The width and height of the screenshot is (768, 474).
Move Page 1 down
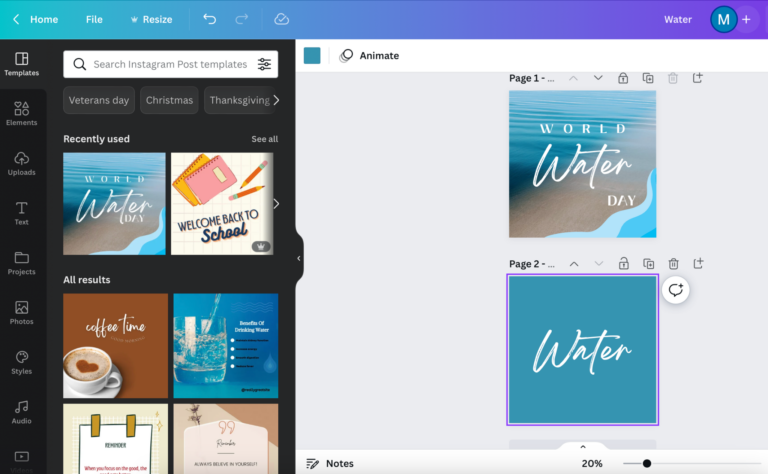click(598, 78)
